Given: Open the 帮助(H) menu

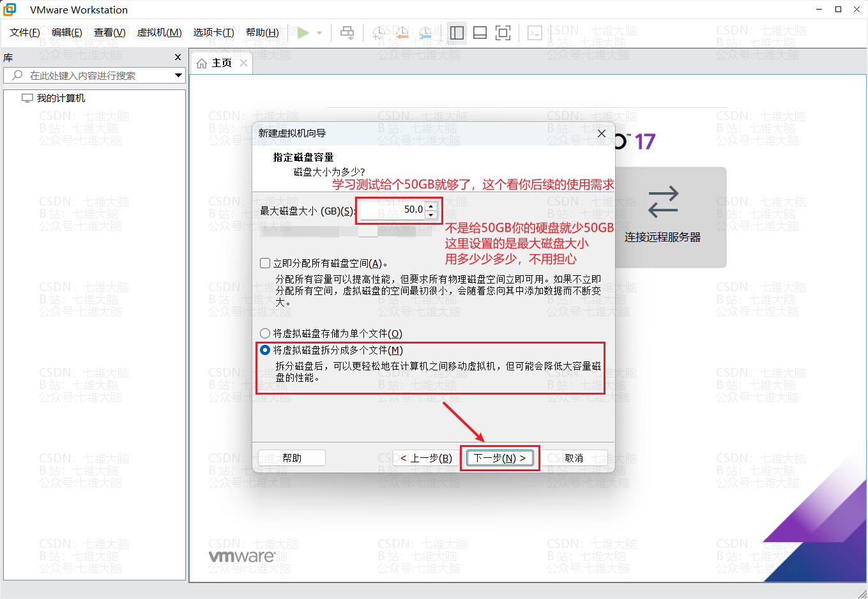Looking at the screenshot, I should [x=263, y=33].
